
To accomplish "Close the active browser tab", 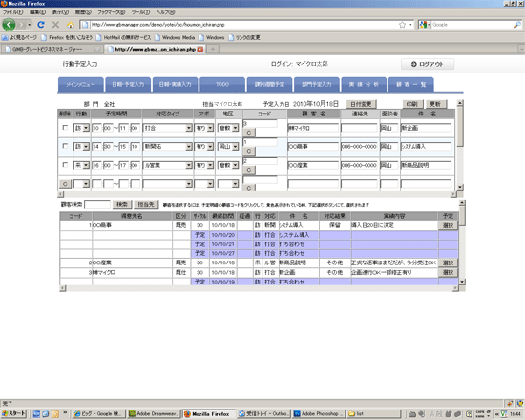I will click(200, 50).
